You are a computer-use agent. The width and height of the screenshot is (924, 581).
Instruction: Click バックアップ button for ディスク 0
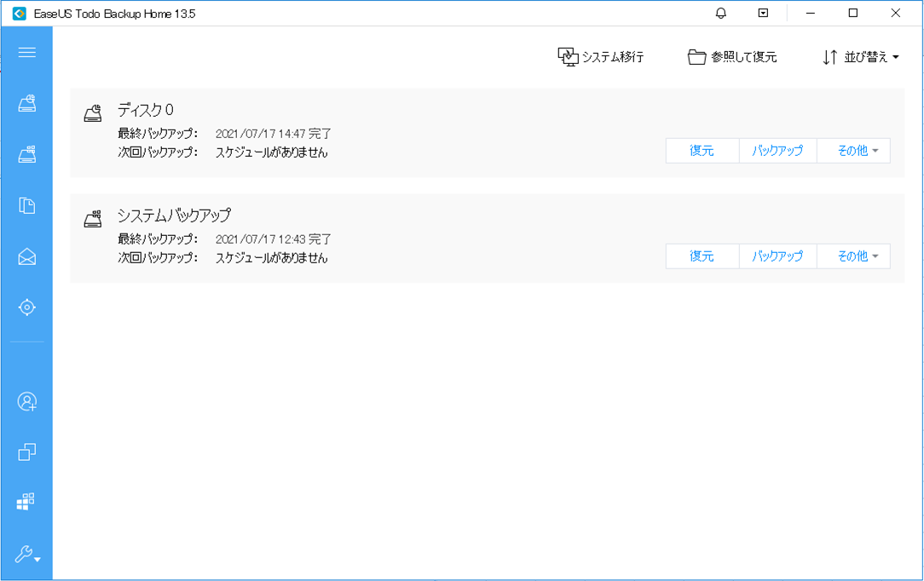(777, 151)
